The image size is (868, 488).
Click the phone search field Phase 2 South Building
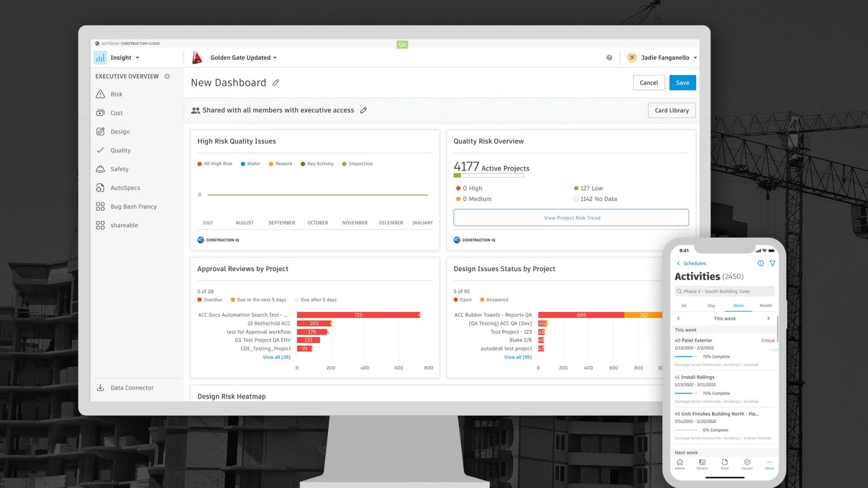(x=724, y=291)
